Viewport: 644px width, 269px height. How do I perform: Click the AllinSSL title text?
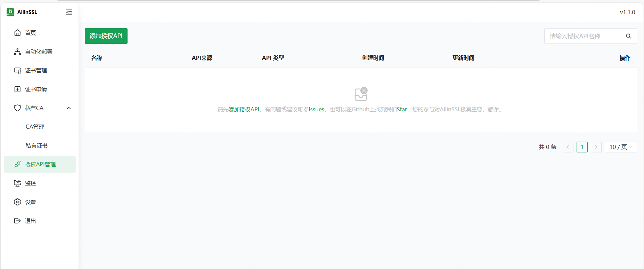pos(27,12)
